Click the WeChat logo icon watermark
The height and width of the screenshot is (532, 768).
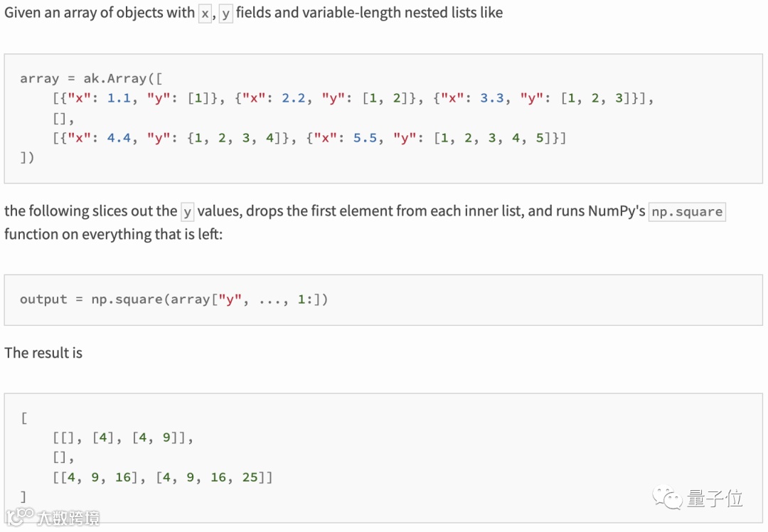[668, 497]
